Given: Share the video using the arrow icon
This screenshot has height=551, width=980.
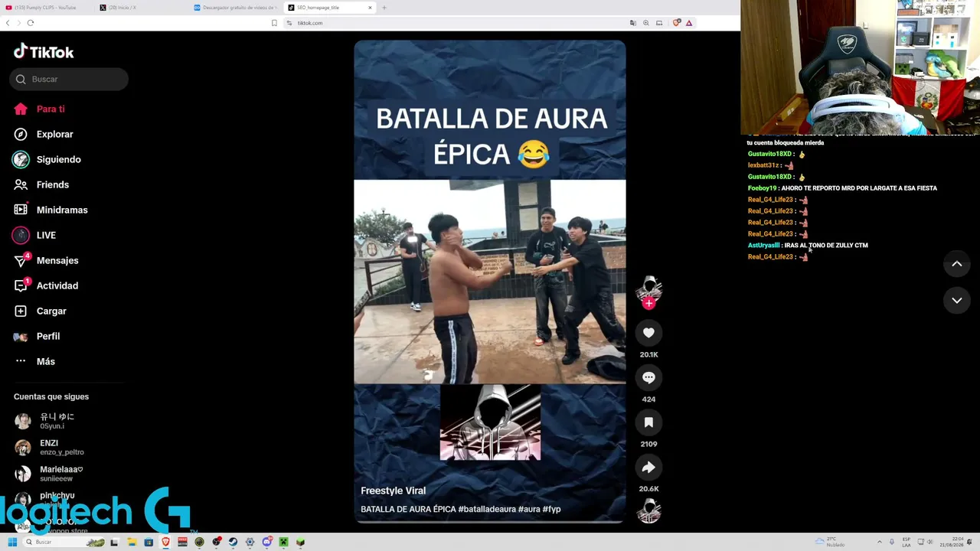Looking at the screenshot, I should [648, 467].
